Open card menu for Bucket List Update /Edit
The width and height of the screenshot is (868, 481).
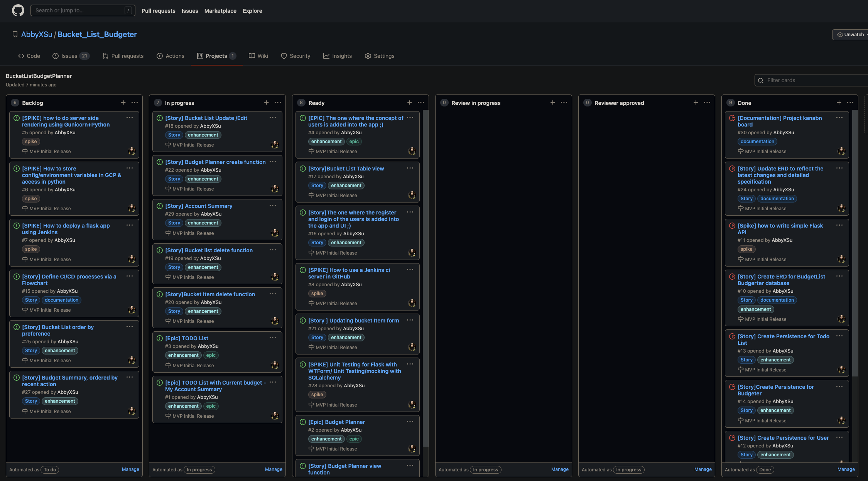click(x=273, y=118)
